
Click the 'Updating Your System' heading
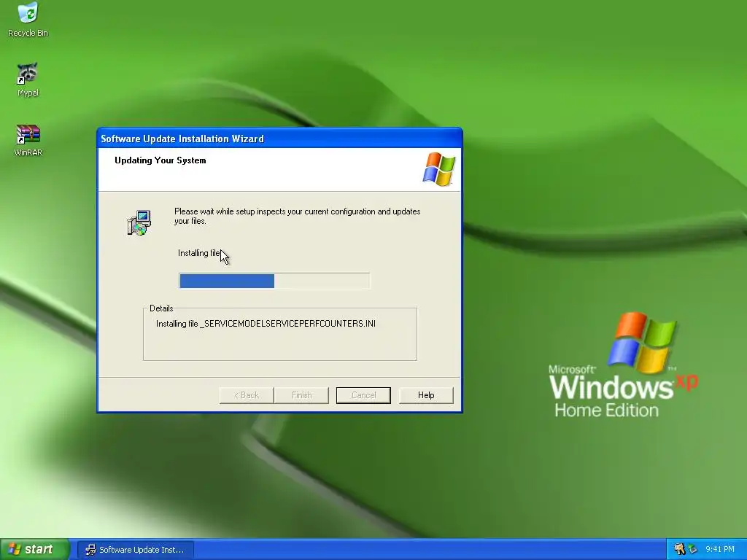click(x=160, y=160)
